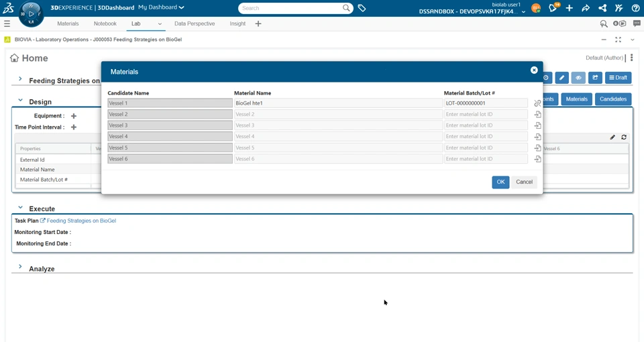This screenshot has height=342, width=644.
Task: Open the tools icon beside the help icon
Action: [x=619, y=8]
